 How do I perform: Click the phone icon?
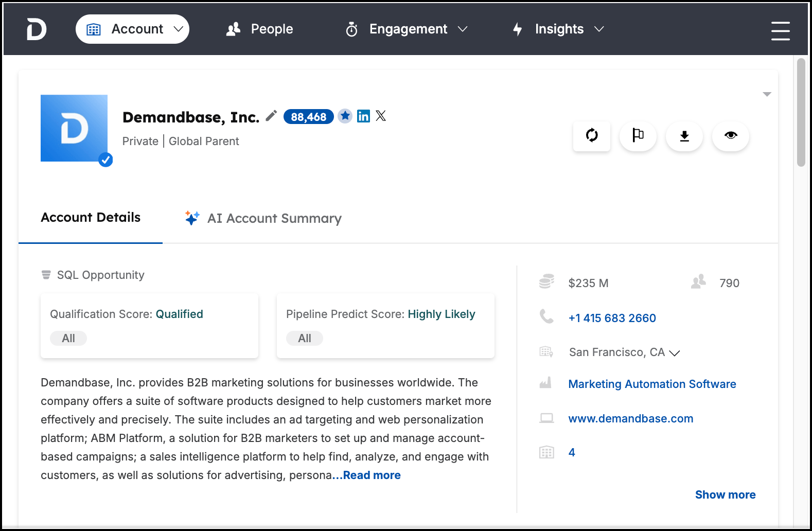click(x=546, y=316)
